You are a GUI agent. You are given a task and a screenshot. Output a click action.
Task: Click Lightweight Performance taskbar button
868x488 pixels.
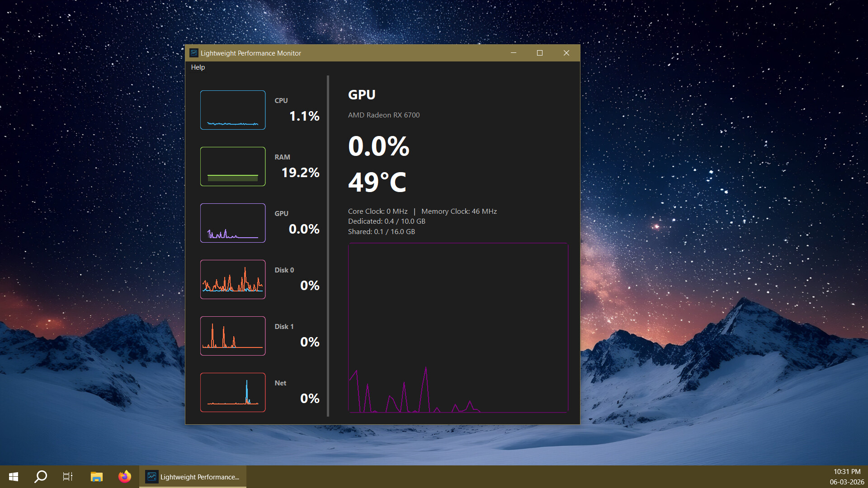click(x=193, y=477)
